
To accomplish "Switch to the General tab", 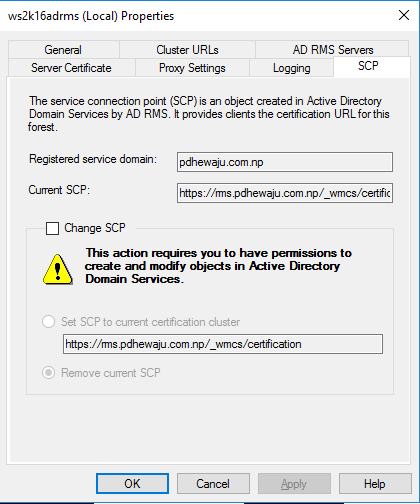I will pyautogui.click(x=63, y=50).
